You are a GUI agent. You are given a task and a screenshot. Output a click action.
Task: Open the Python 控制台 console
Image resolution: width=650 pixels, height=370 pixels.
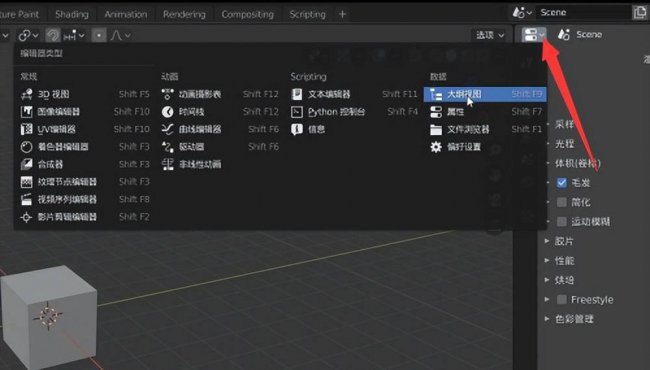point(354,111)
